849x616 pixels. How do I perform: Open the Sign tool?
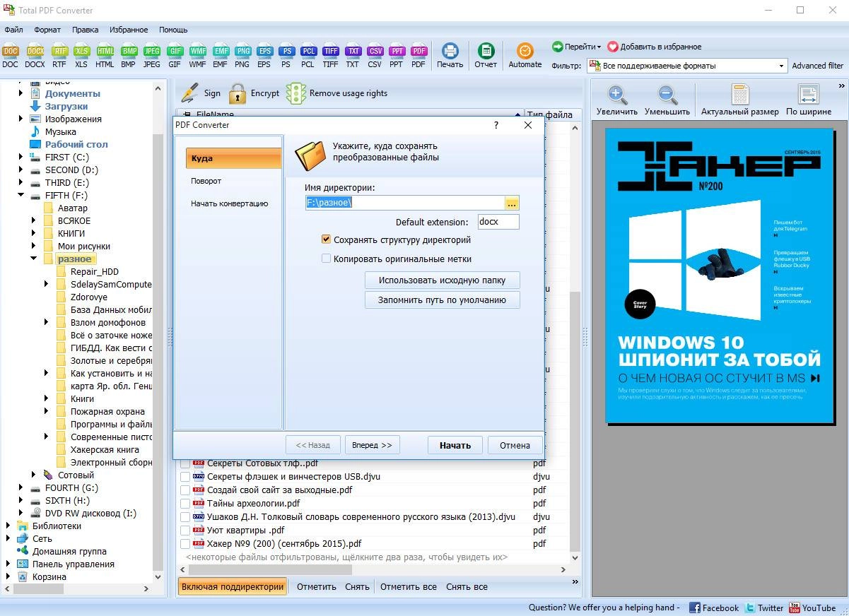(201, 93)
